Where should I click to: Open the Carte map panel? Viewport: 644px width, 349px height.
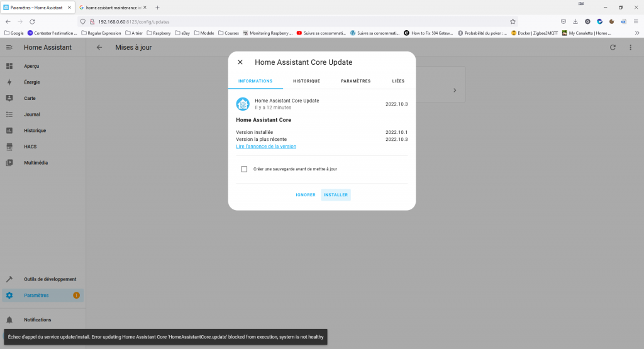point(43,98)
